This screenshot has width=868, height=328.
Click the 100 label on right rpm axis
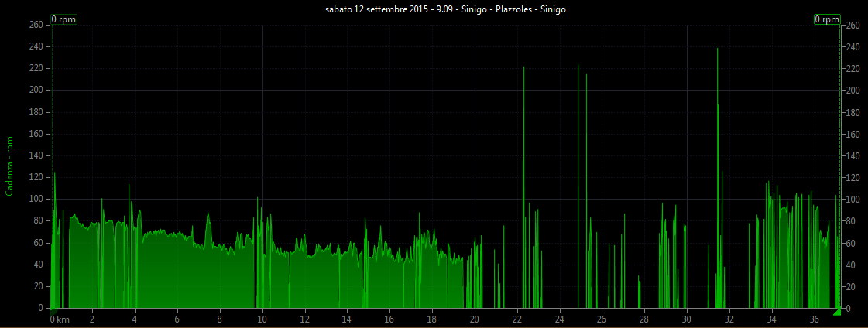coord(853,200)
